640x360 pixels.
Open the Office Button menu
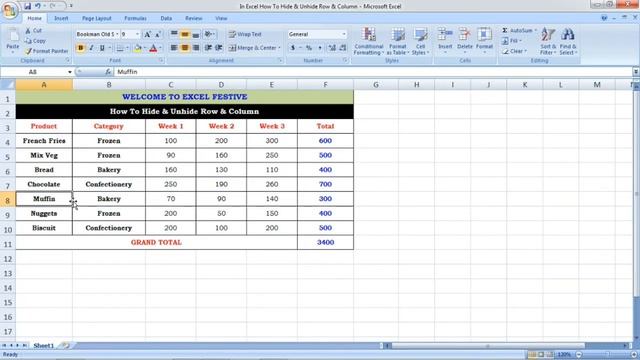(x=9, y=10)
